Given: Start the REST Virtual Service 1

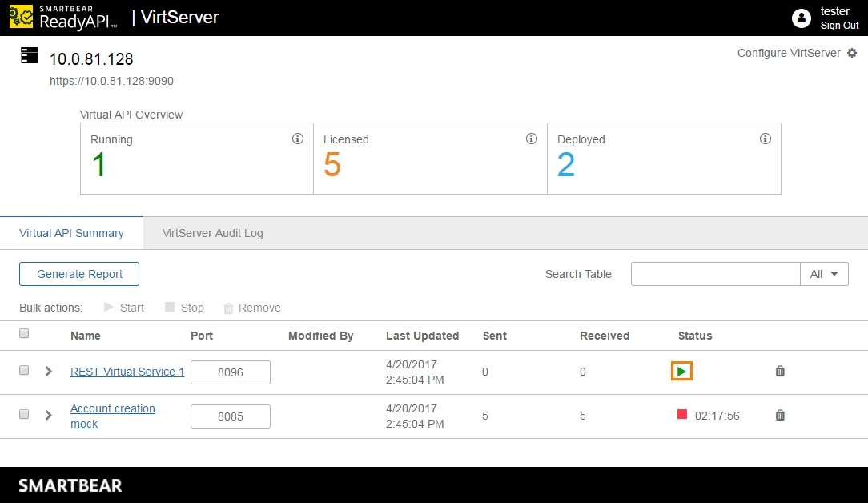Looking at the screenshot, I should pos(681,371).
